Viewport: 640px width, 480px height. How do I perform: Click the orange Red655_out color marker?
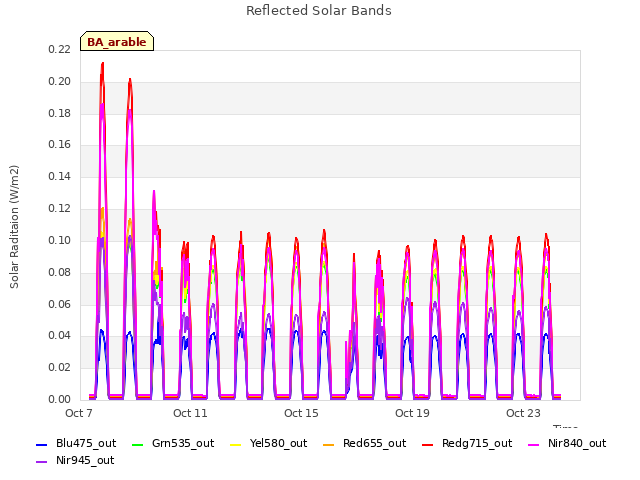329,444
